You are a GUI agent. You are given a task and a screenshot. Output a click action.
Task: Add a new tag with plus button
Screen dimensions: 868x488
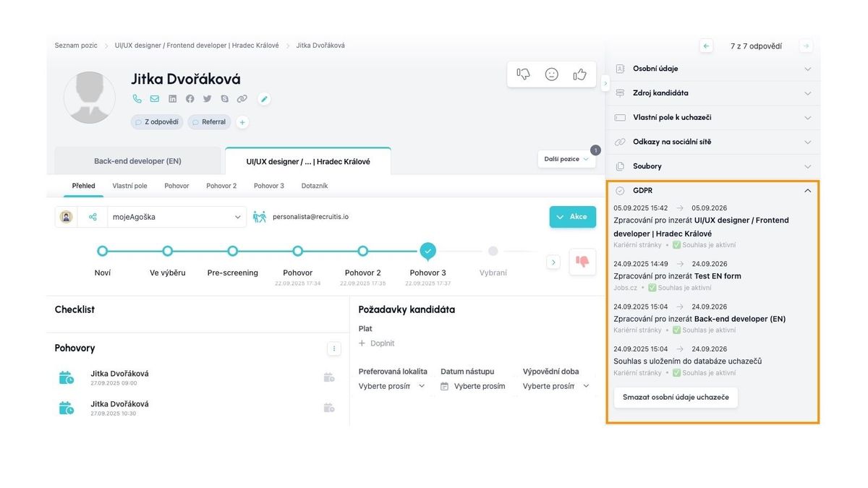pos(242,122)
